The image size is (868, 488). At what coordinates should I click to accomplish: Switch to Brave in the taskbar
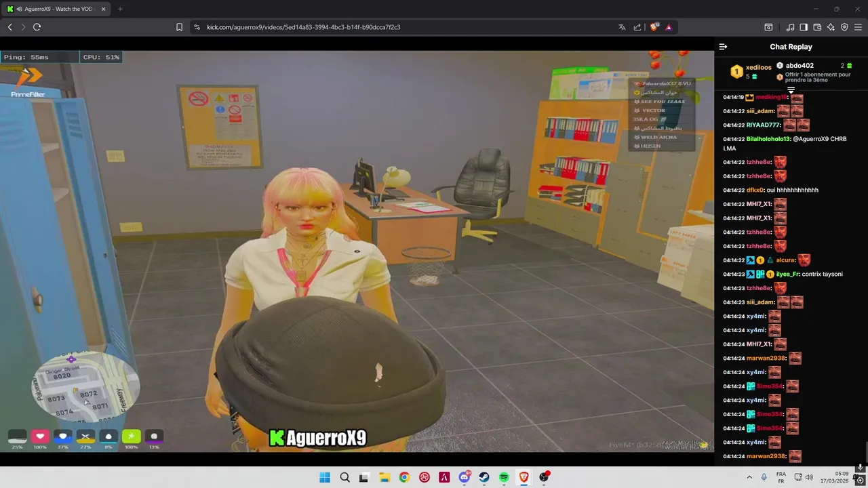(524, 477)
